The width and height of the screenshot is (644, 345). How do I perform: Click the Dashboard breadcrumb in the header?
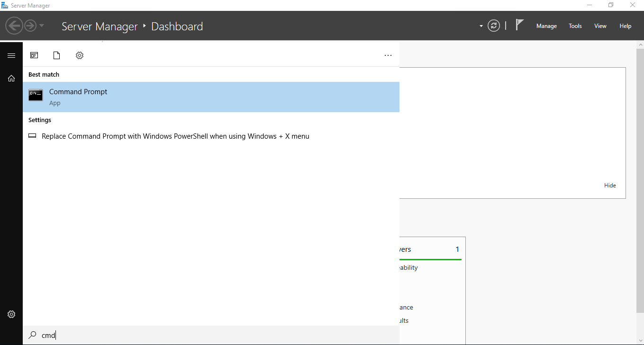(177, 27)
